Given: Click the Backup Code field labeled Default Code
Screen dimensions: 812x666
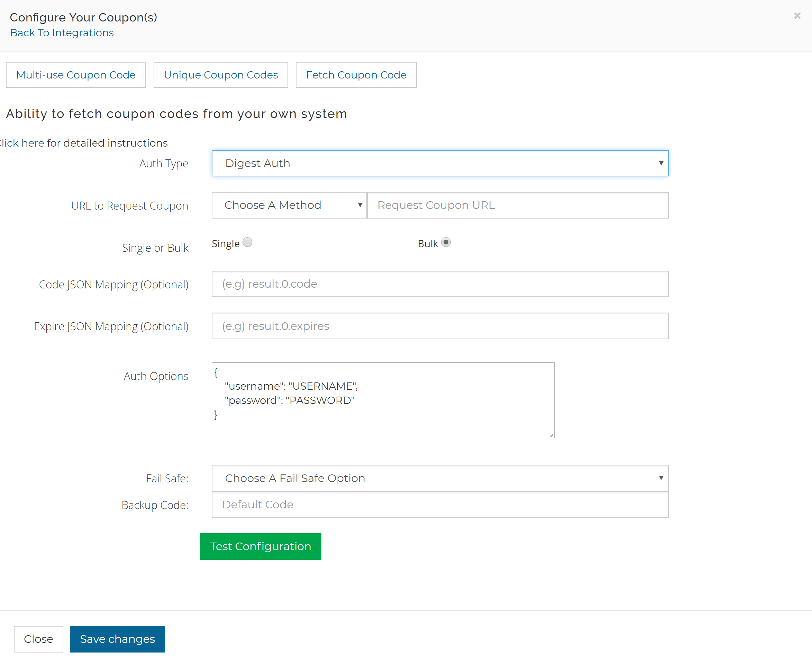Looking at the screenshot, I should click(x=440, y=505).
